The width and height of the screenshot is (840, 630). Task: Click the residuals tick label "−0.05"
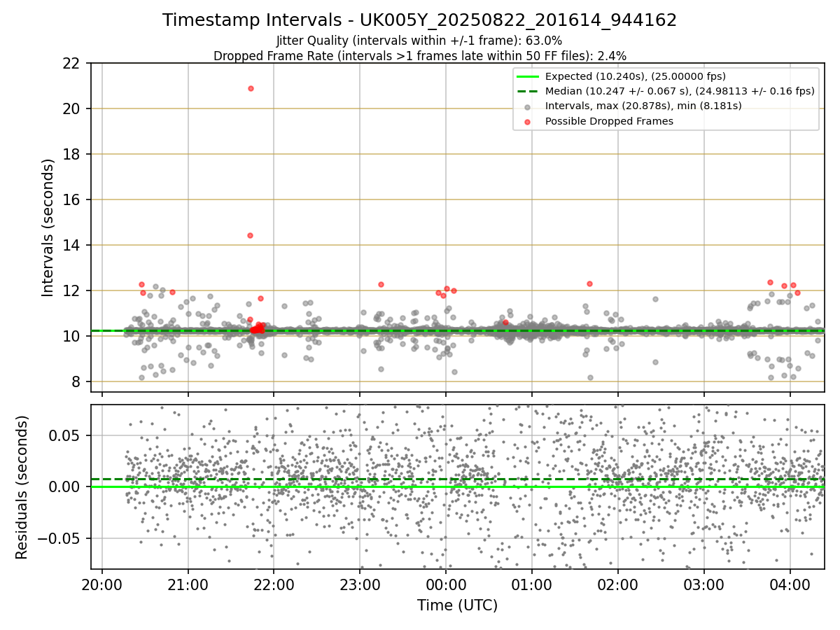point(59,539)
